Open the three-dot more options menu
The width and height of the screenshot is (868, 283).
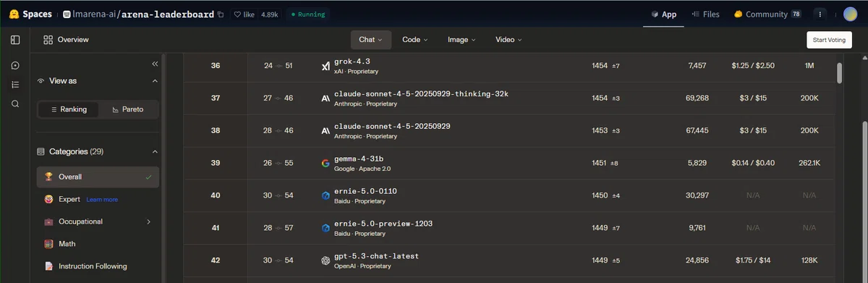[820, 14]
